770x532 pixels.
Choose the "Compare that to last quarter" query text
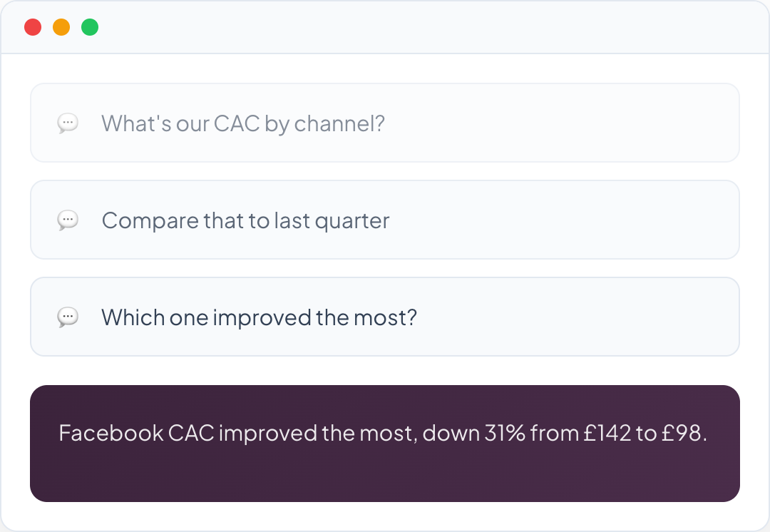(245, 220)
